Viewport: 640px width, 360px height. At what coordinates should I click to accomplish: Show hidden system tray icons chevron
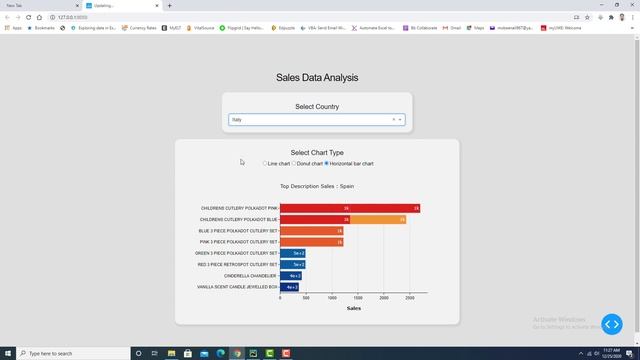581,353
